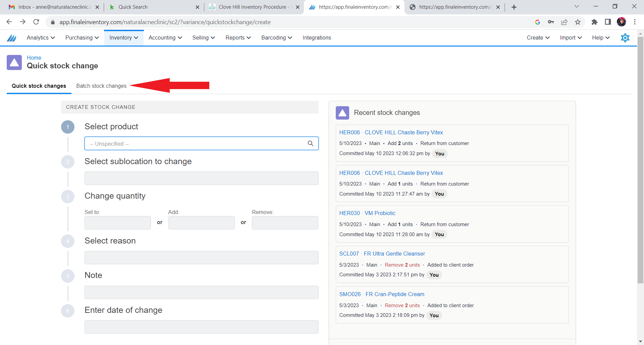Click the Enter date of change field
The height and width of the screenshot is (345, 644).
pos(201,327)
